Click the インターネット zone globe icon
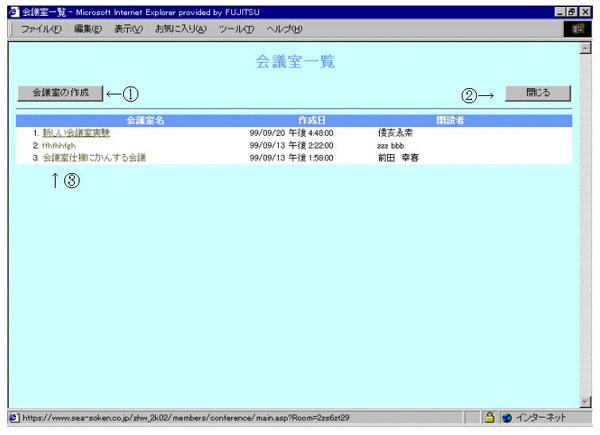The image size is (600, 435). coord(508,416)
